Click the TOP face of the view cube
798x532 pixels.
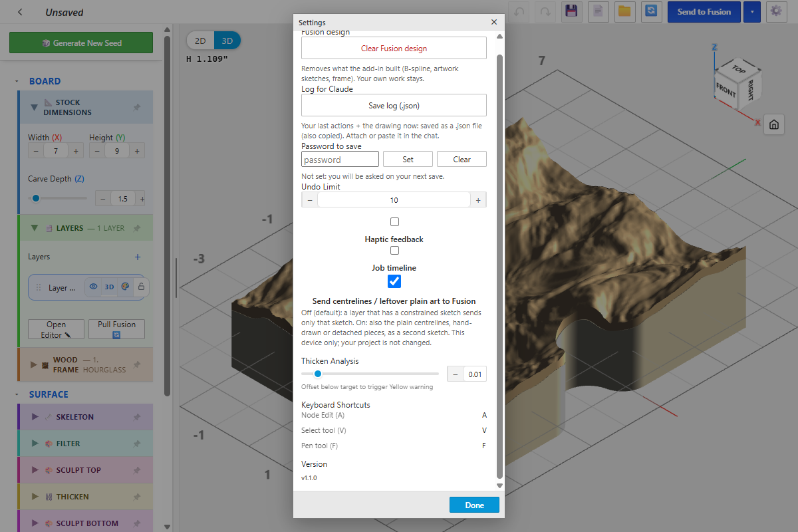[x=739, y=68]
